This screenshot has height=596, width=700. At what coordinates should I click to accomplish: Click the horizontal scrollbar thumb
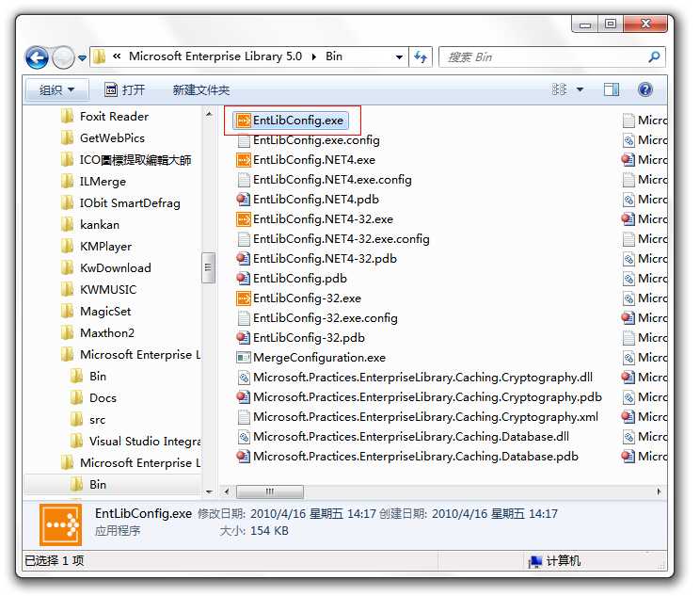(x=270, y=491)
